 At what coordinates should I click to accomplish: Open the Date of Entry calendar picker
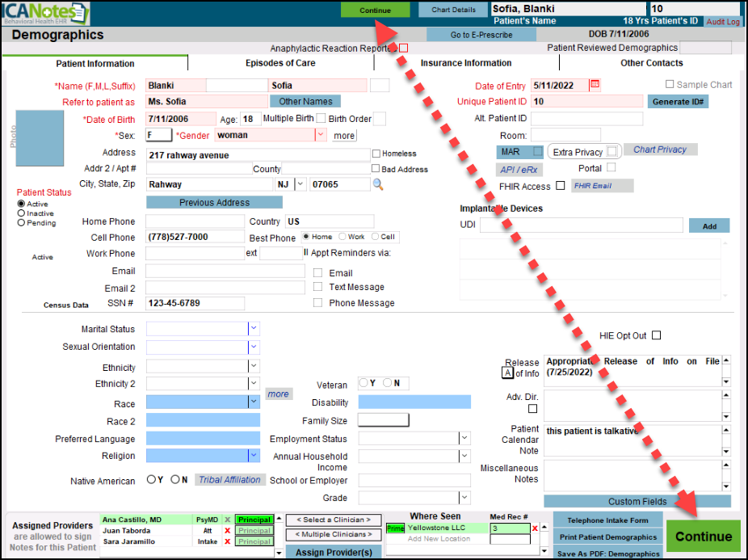point(595,84)
